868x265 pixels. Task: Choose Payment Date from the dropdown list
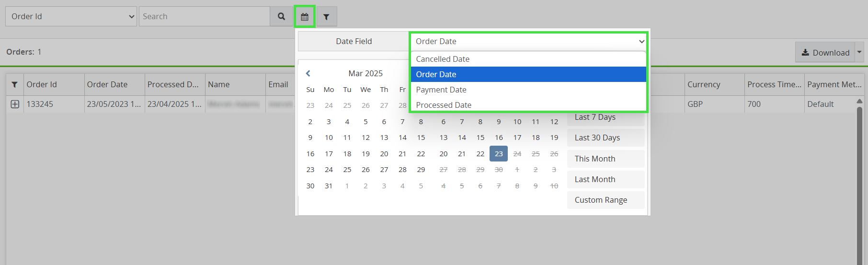point(441,90)
